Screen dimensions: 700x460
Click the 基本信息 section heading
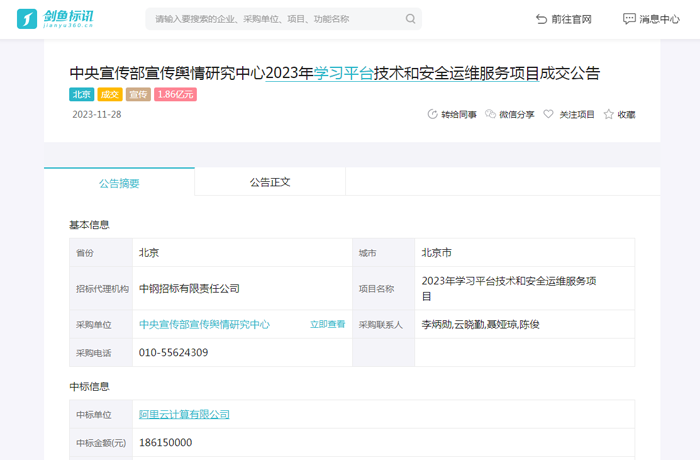coord(89,225)
